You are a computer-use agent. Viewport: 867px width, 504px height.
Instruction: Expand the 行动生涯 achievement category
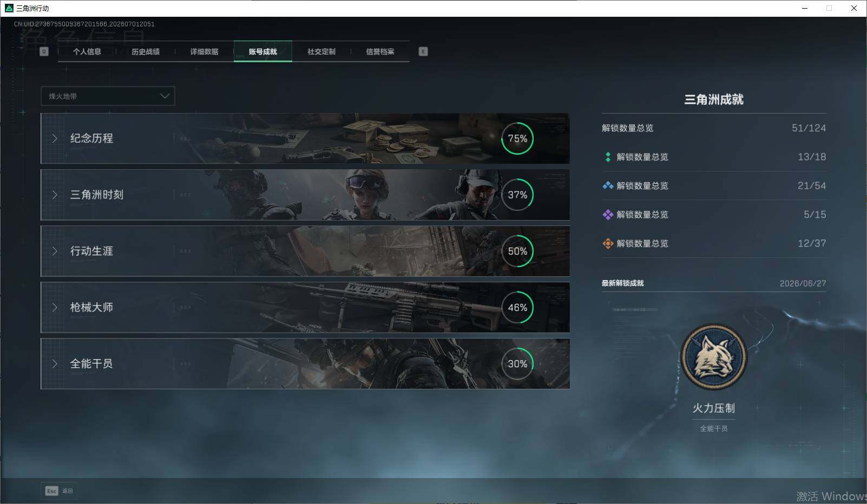pos(305,251)
